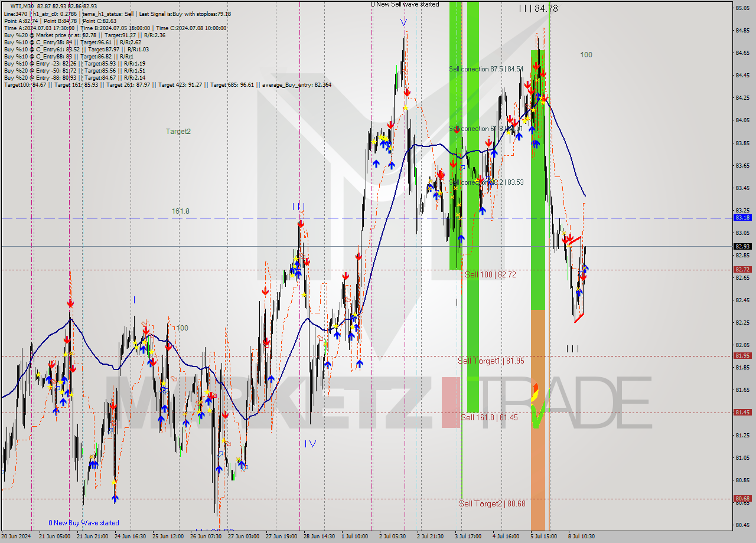Click the 84.05 price axis value

742,120
